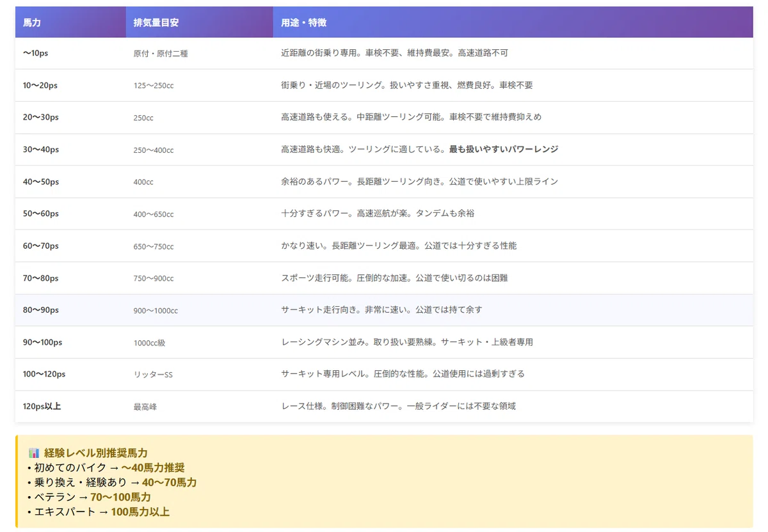768x532 pixels.
Task: Select the 60〜70ps horsepower cell
Action: click(x=70, y=246)
